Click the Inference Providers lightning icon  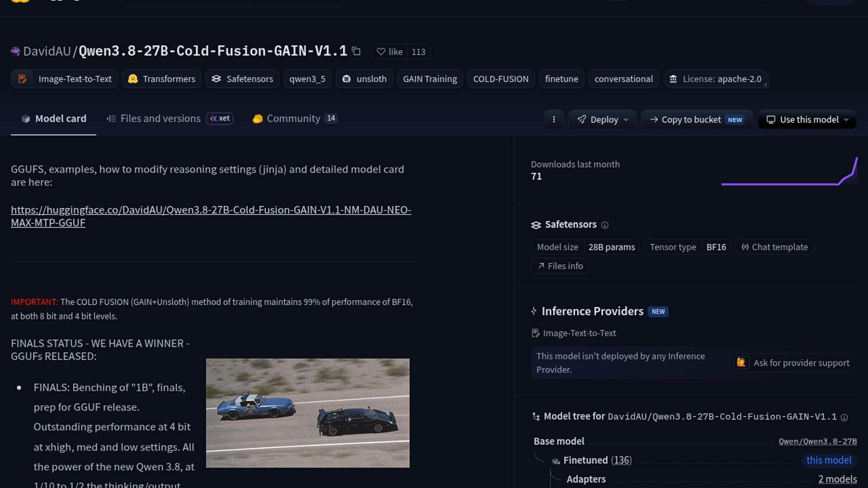[x=534, y=311]
